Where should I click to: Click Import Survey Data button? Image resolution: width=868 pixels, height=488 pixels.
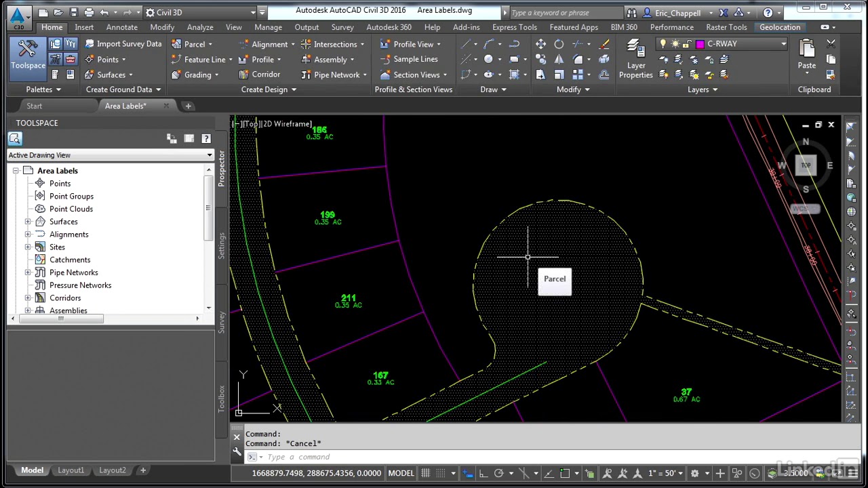click(x=123, y=44)
